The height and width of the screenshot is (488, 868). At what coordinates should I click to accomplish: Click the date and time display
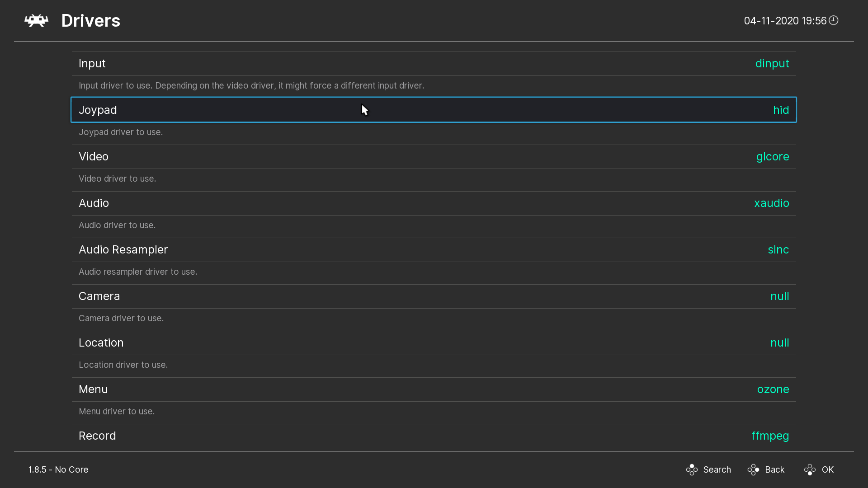(785, 21)
